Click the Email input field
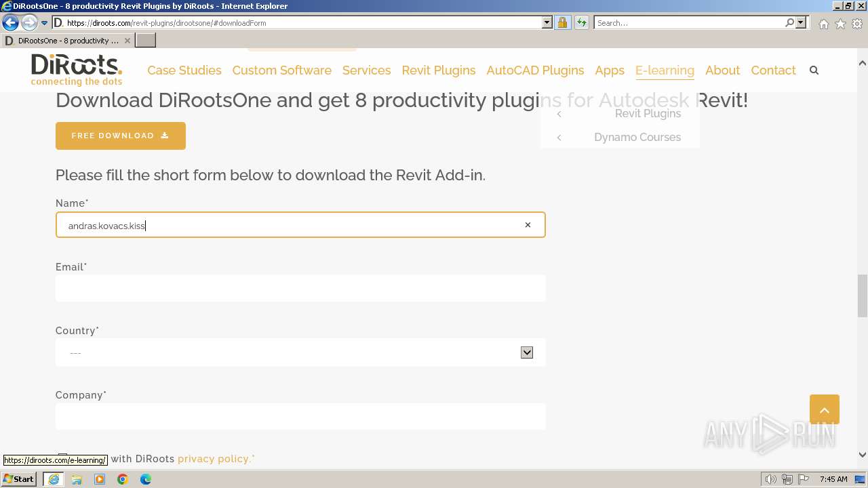This screenshot has width=868, height=488. pyautogui.click(x=300, y=288)
